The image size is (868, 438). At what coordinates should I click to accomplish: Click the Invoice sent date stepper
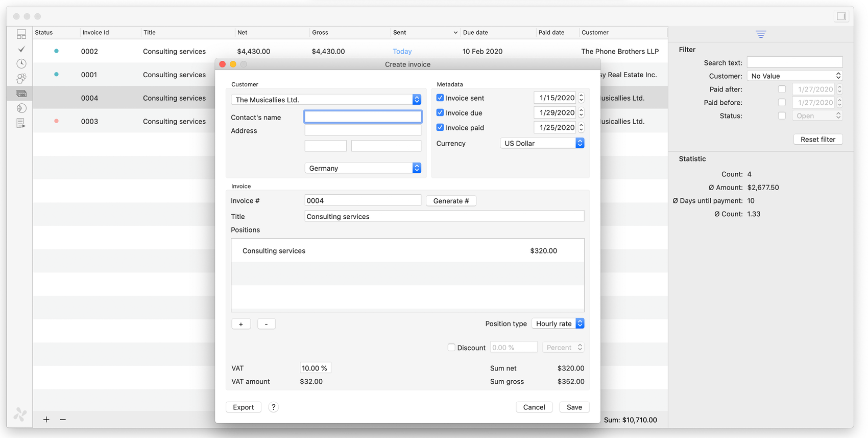(x=581, y=98)
